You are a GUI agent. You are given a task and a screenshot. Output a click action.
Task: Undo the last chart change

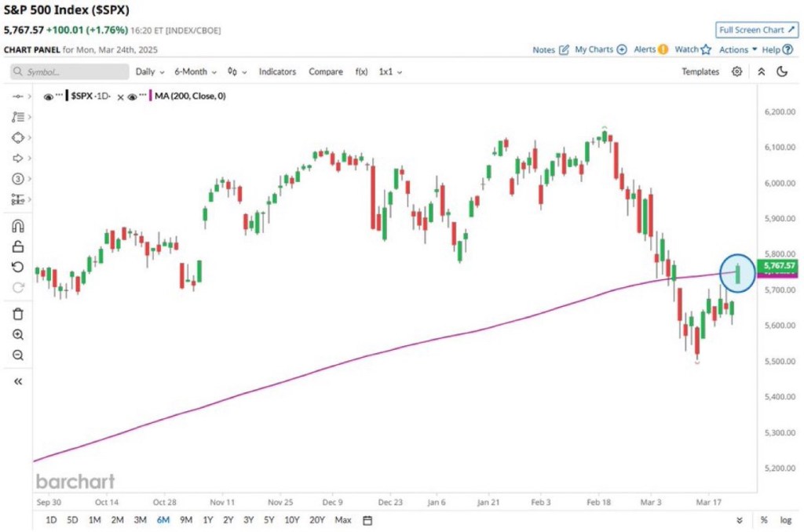(18, 267)
